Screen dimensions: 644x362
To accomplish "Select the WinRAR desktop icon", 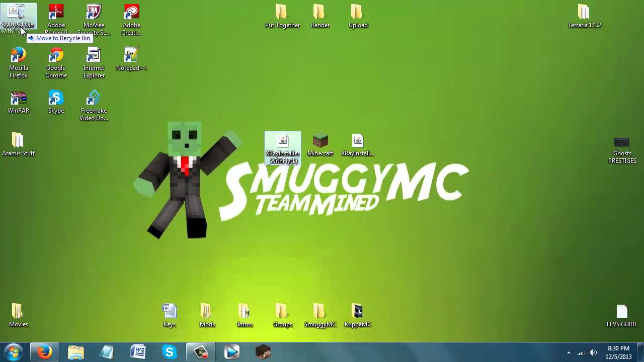I will [18, 102].
